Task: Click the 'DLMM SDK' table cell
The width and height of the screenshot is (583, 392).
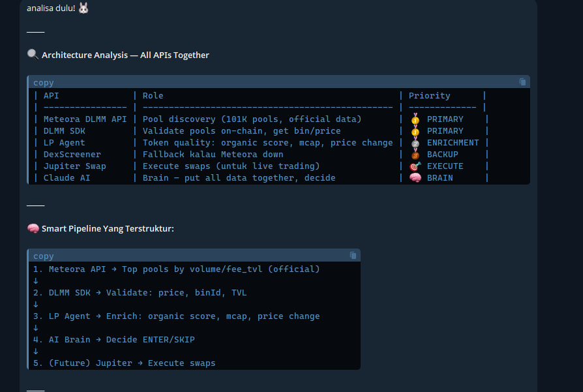Action: coord(65,131)
